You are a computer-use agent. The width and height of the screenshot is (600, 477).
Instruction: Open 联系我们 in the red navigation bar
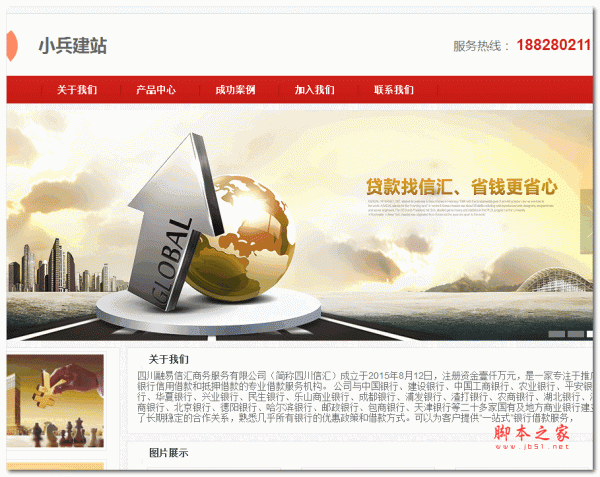[394, 90]
